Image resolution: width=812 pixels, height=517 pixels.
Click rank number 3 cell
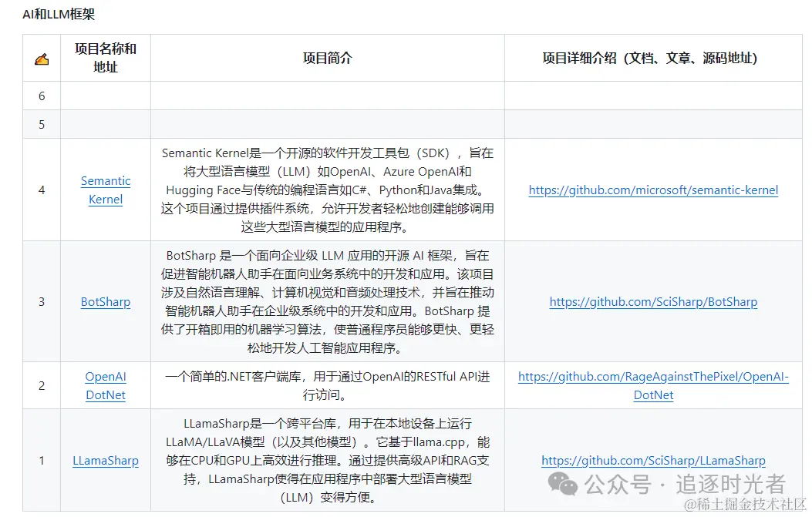pos(42,302)
